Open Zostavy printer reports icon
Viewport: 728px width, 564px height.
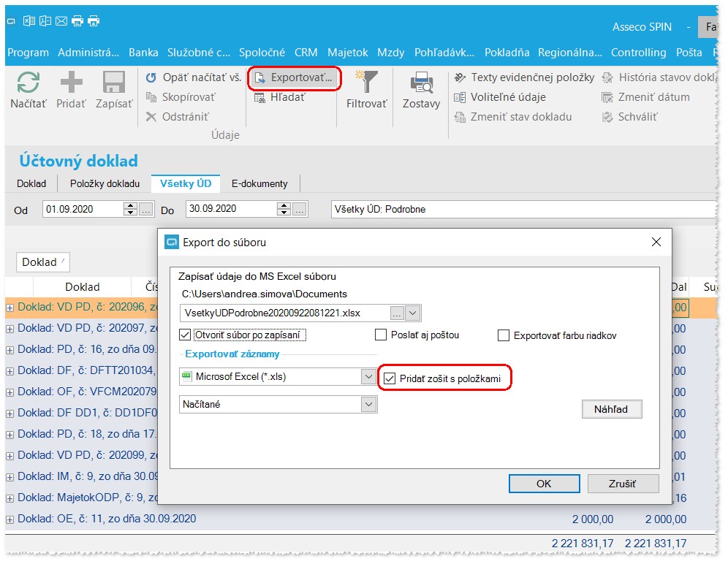point(422,83)
